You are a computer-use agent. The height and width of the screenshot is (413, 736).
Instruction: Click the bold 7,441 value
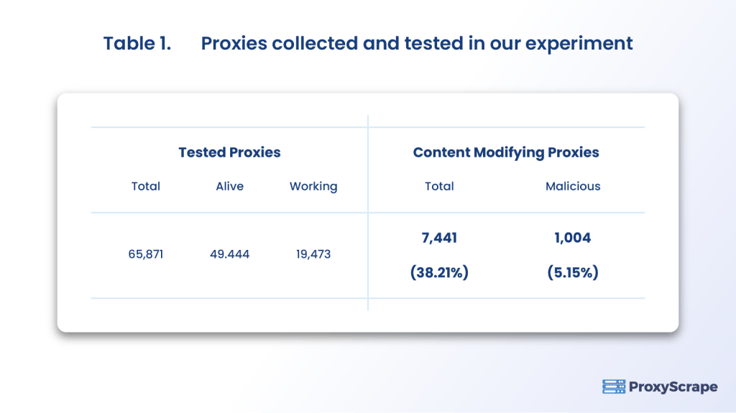pos(439,238)
